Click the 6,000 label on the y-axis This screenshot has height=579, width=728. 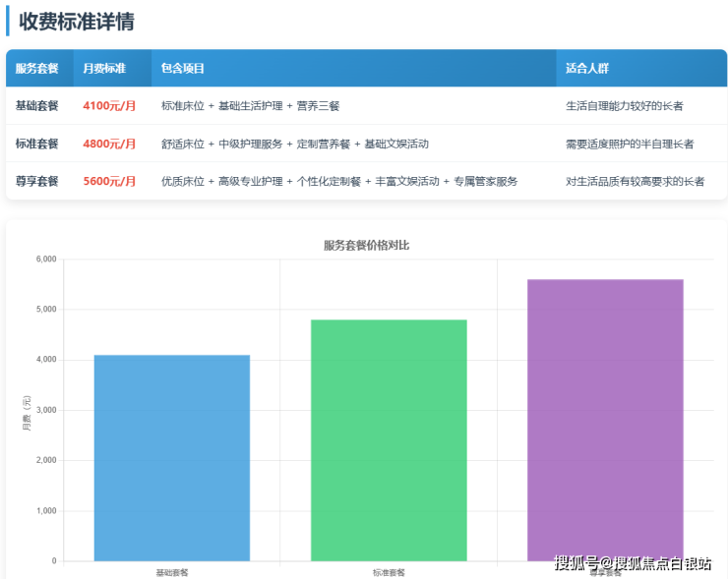pyautogui.click(x=46, y=260)
